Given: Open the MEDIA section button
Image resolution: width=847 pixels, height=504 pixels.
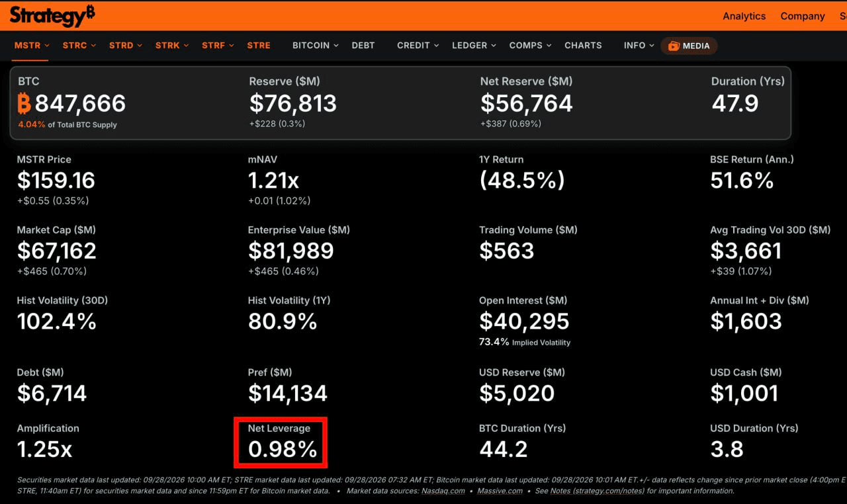Looking at the screenshot, I should pos(689,46).
